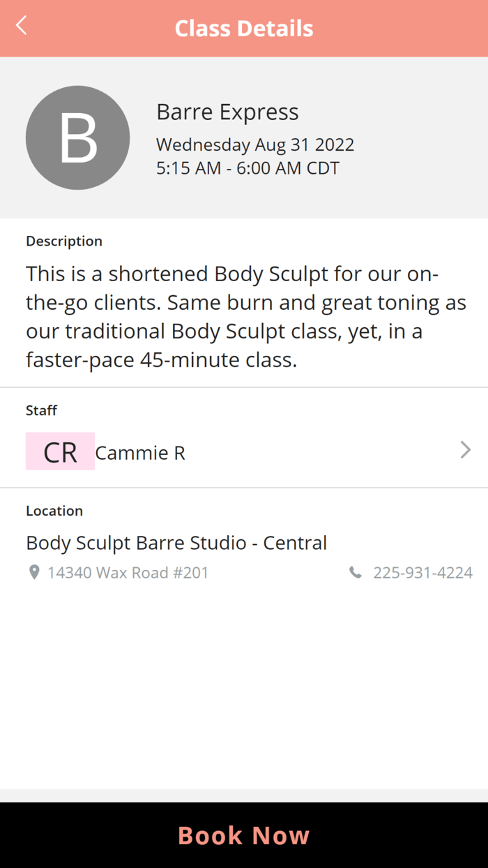The image size is (488, 868).
Task: Select the map marker beside the address
Action: [33, 572]
